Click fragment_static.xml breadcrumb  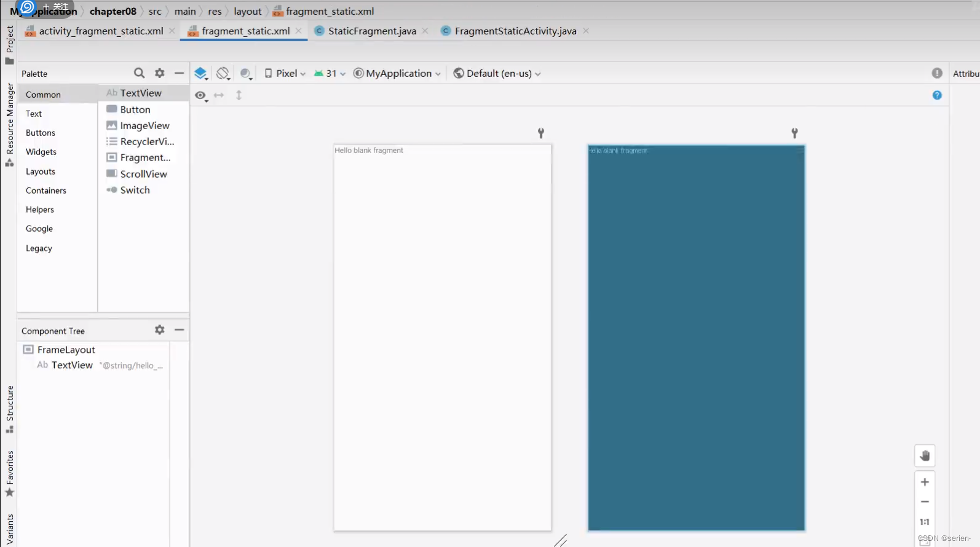pos(323,11)
